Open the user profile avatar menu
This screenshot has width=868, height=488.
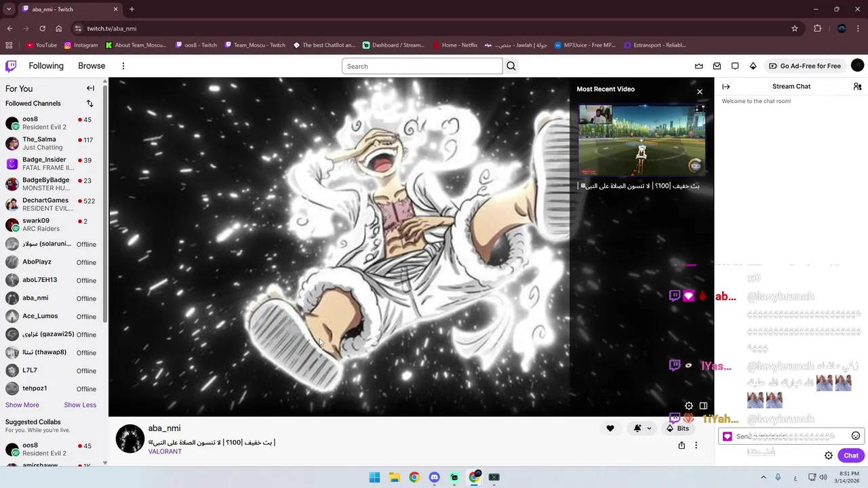click(857, 65)
